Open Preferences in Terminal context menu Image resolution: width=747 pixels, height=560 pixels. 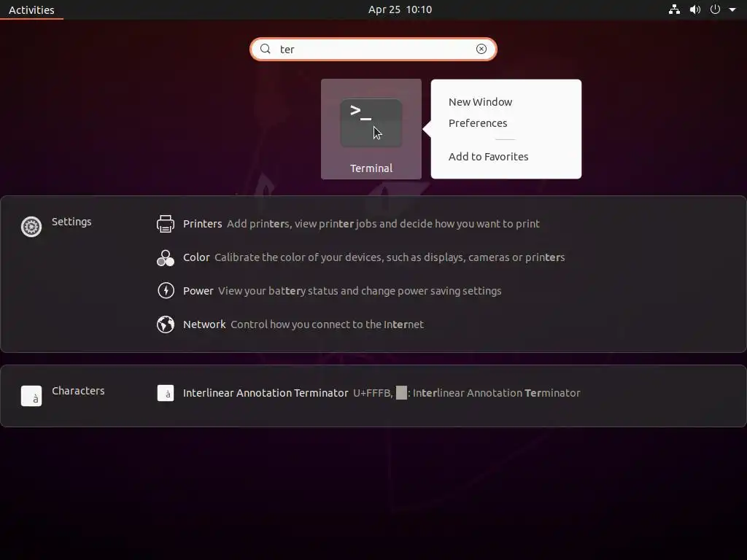point(478,123)
